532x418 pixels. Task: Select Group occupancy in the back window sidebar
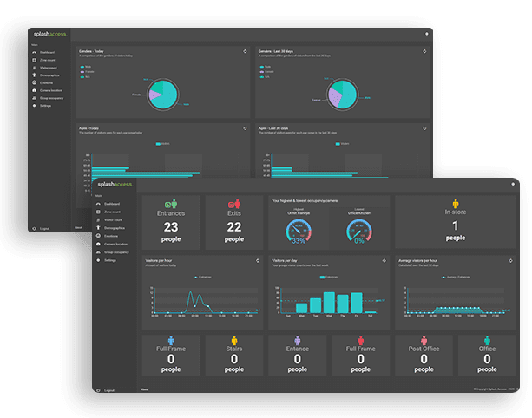[x=51, y=98]
